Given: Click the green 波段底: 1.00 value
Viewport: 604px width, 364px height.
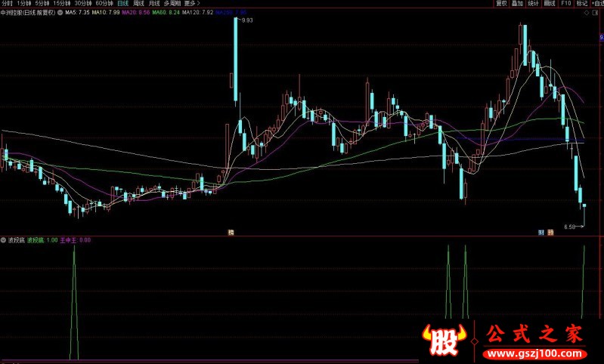Looking at the screenshot, I should (x=42, y=240).
